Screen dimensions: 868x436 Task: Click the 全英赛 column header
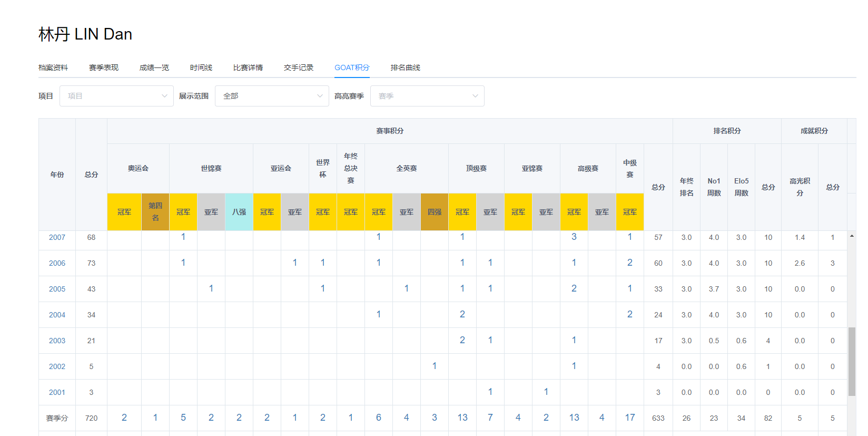[407, 169]
